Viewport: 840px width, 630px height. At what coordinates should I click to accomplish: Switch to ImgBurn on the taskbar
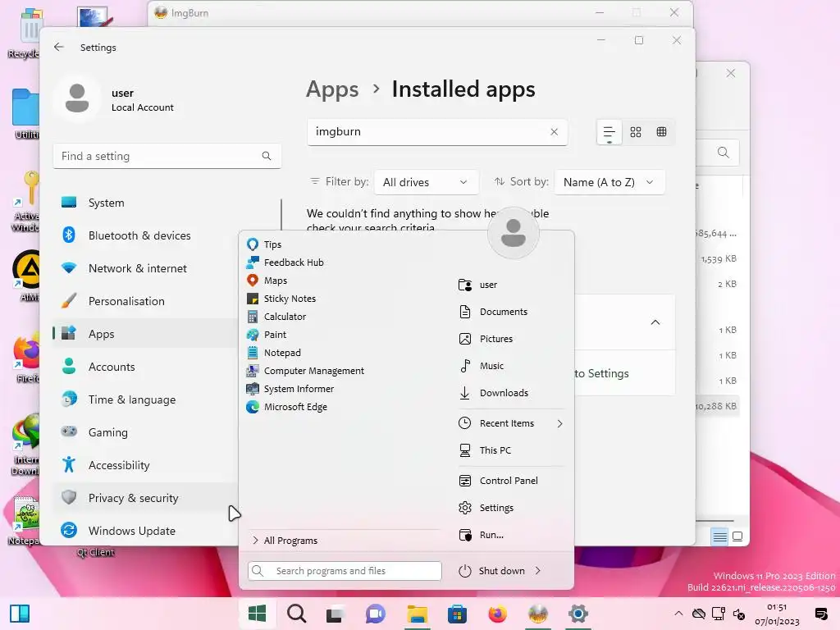(538, 614)
